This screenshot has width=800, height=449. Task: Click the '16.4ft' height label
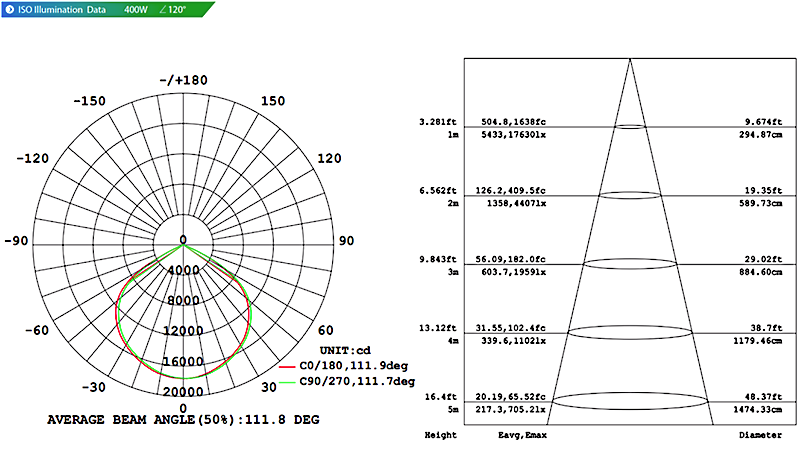click(x=440, y=397)
